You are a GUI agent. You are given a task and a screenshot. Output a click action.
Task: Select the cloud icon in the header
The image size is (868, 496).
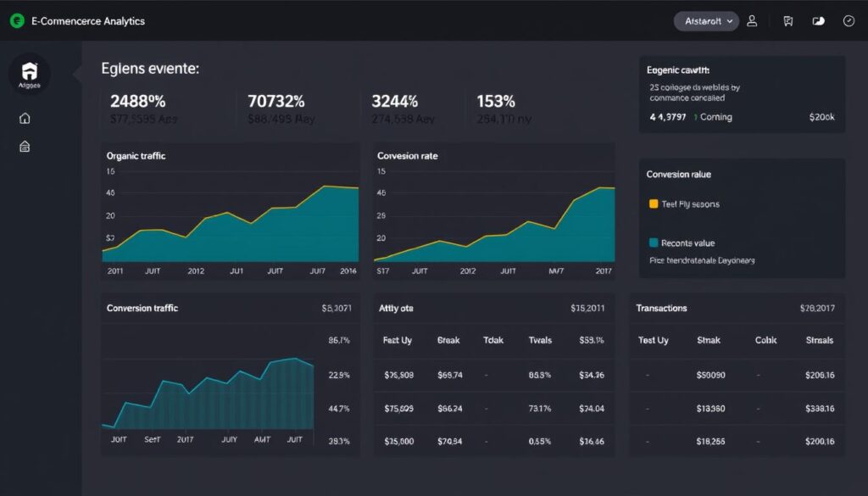(x=817, y=20)
